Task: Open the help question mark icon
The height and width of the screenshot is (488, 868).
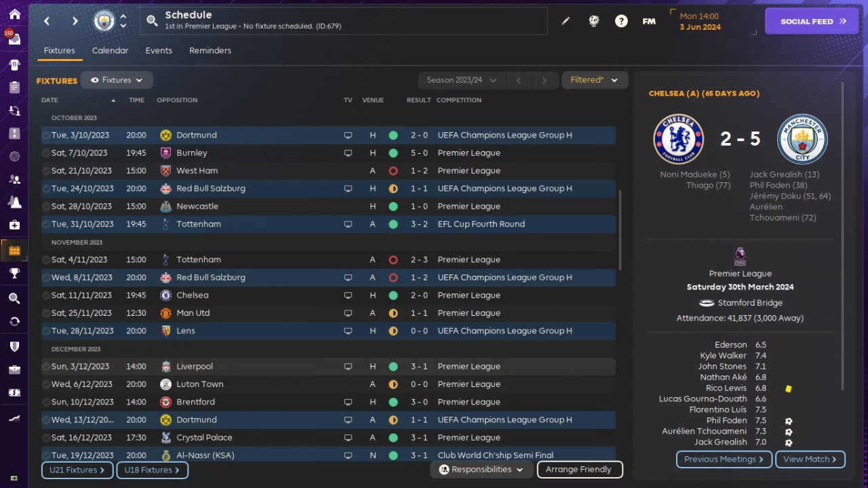Action: click(621, 21)
